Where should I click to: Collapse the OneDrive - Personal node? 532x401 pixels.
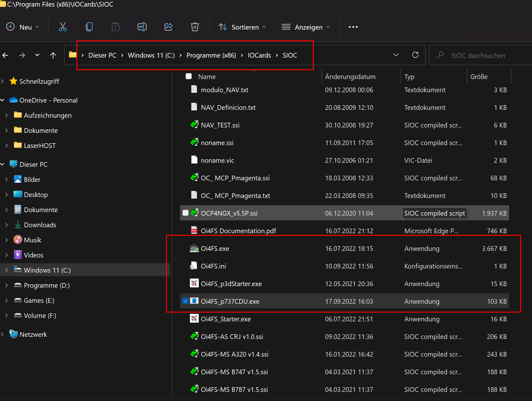[x=3, y=100]
